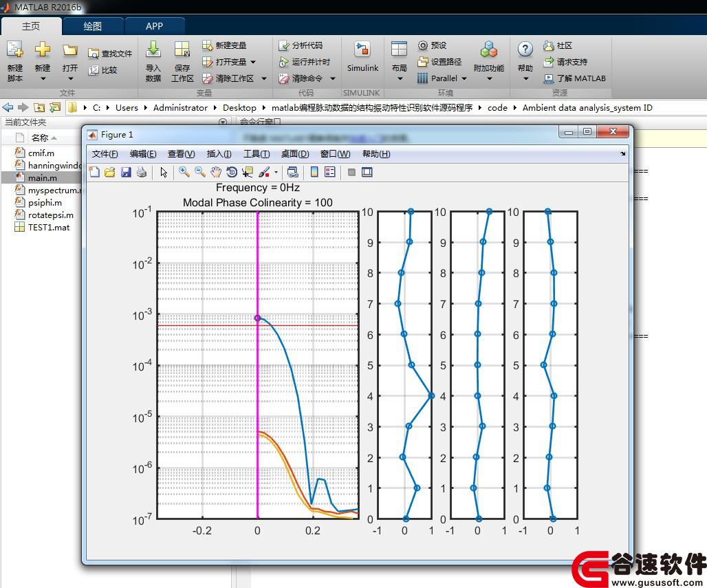Open Desktop (桌面) menu in Figure 1
Image resolution: width=707 pixels, height=588 pixels.
295,154
